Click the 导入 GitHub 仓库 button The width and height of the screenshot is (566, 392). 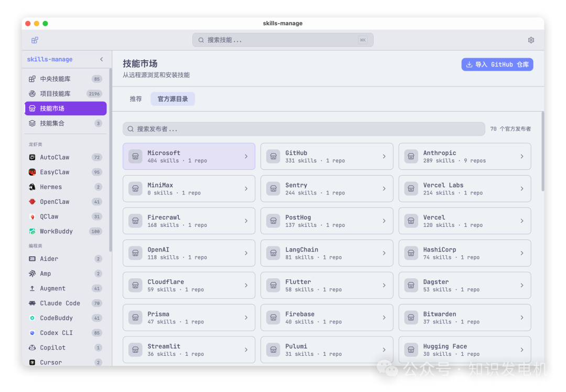[497, 63]
